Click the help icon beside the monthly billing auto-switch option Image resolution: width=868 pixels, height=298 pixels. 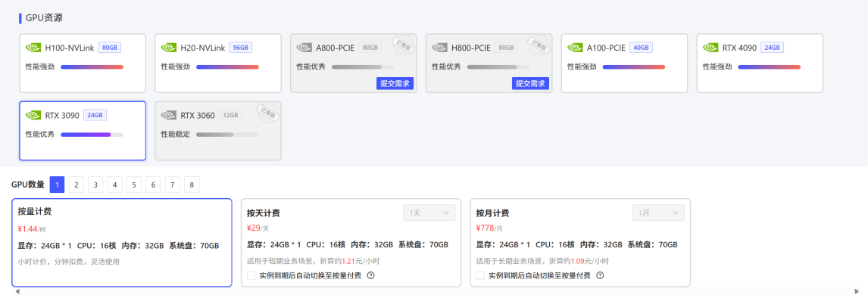[x=600, y=275]
